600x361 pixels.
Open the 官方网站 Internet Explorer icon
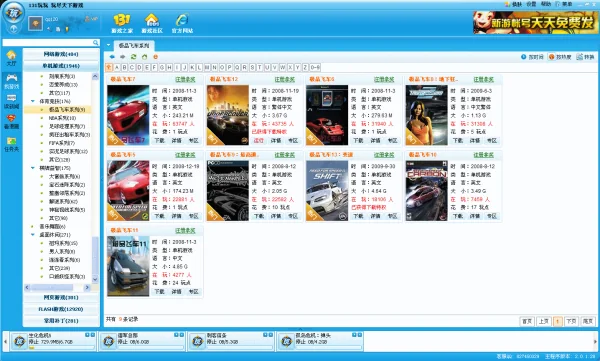pyautogui.click(x=182, y=23)
